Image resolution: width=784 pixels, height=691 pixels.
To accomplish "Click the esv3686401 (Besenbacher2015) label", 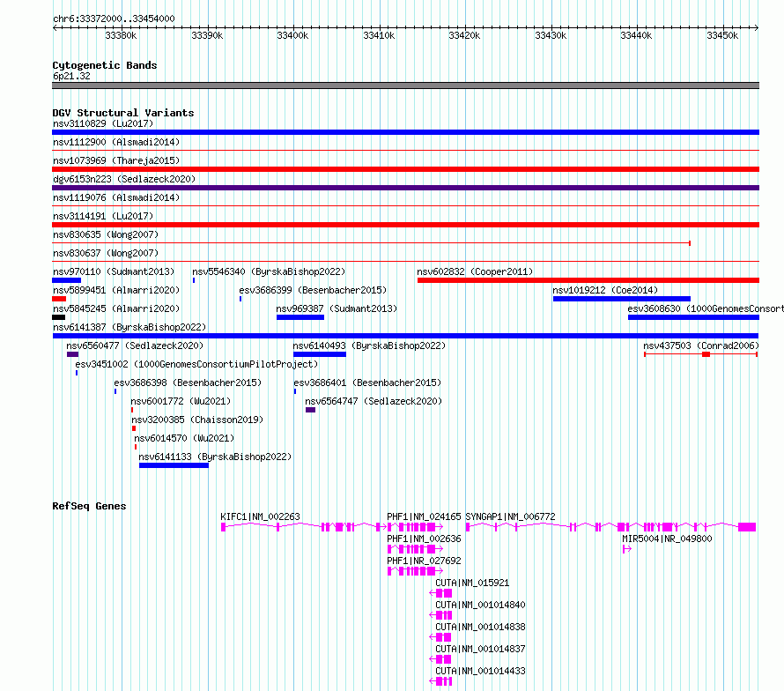I will click(367, 383).
